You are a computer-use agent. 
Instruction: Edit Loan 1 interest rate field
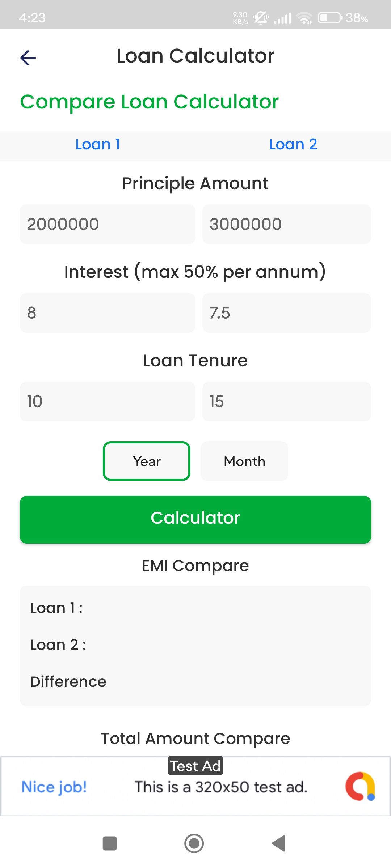pos(108,313)
